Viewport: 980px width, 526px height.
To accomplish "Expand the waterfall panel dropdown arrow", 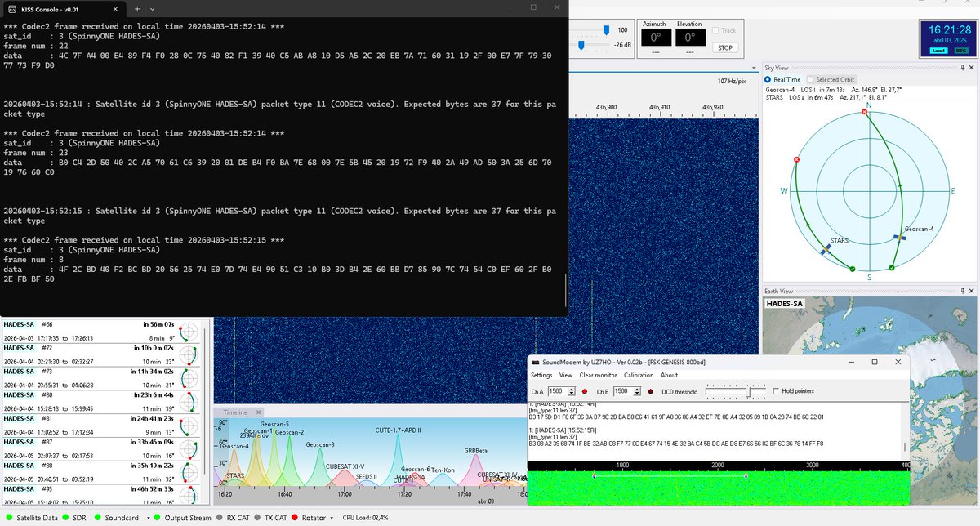I will pos(754,67).
